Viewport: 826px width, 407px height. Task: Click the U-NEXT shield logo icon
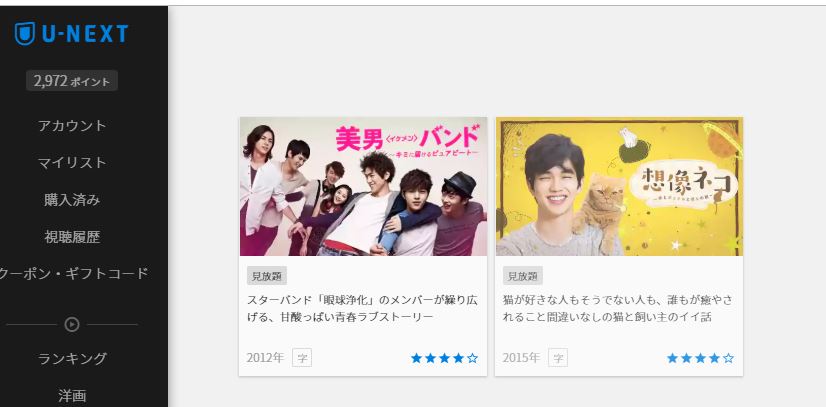[x=25, y=34]
